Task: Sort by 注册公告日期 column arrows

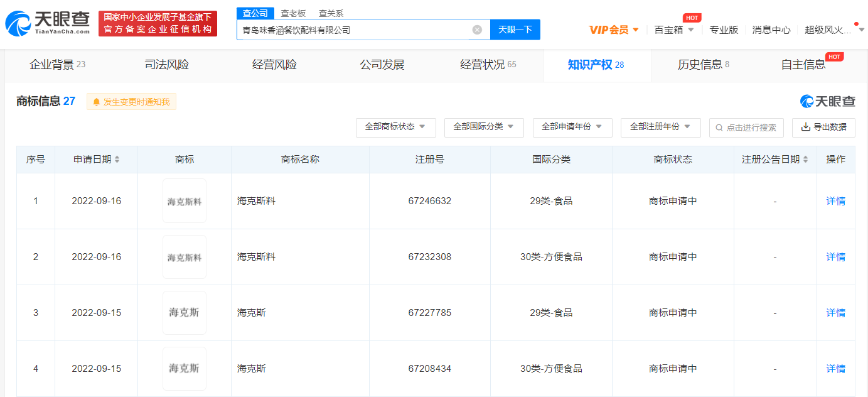Action: pyautogui.click(x=805, y=160)
